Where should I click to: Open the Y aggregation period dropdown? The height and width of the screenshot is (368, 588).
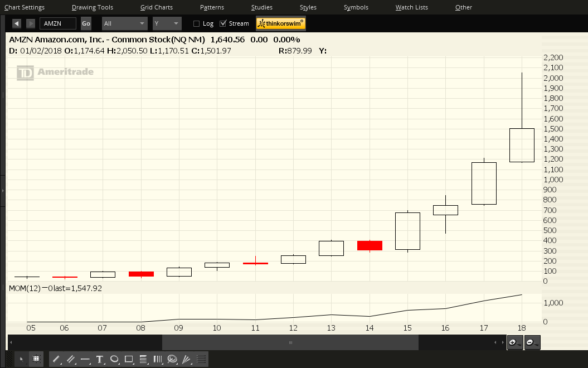[x=167, y=23]
